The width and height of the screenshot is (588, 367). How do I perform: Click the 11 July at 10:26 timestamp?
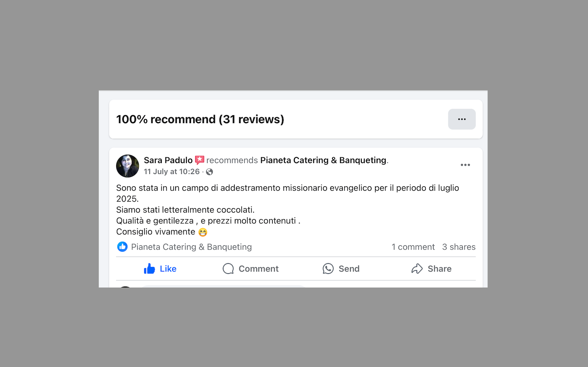pos(172,172)
